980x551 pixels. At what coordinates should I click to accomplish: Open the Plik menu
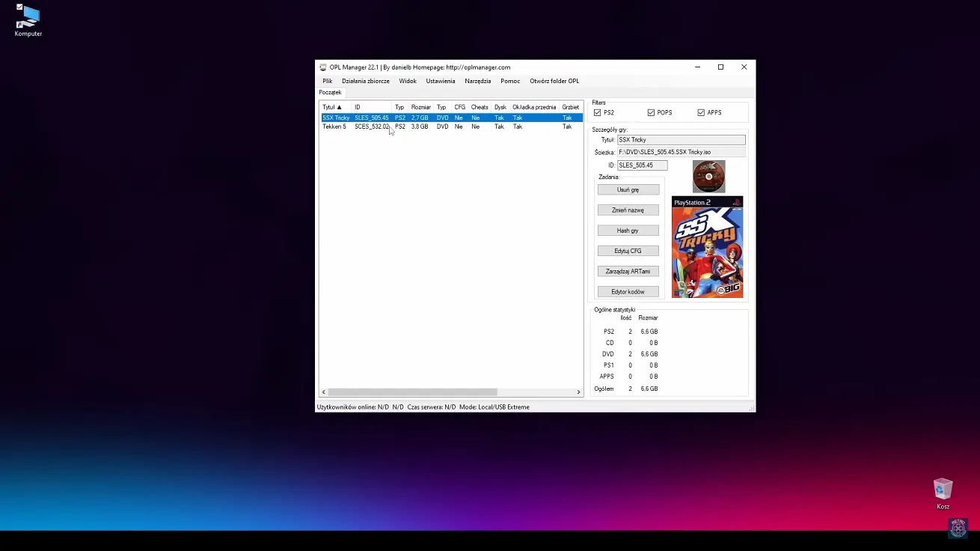[326, 80]
